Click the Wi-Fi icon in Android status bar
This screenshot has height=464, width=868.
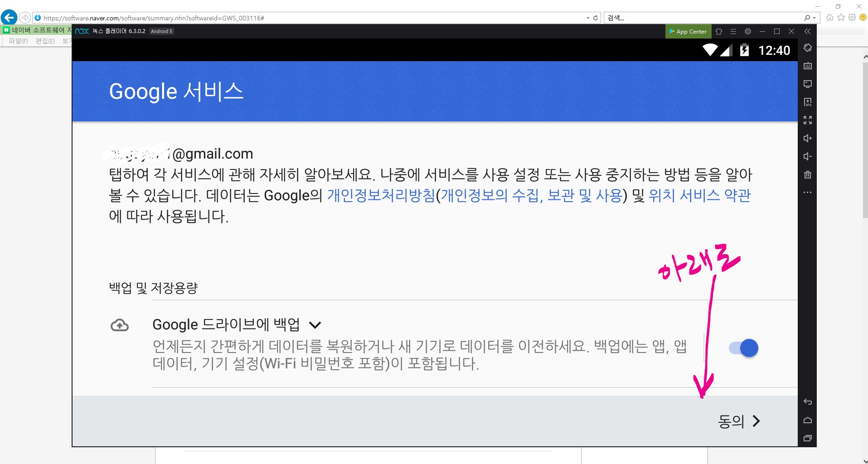pyautogui.click(x=710, y=50)
